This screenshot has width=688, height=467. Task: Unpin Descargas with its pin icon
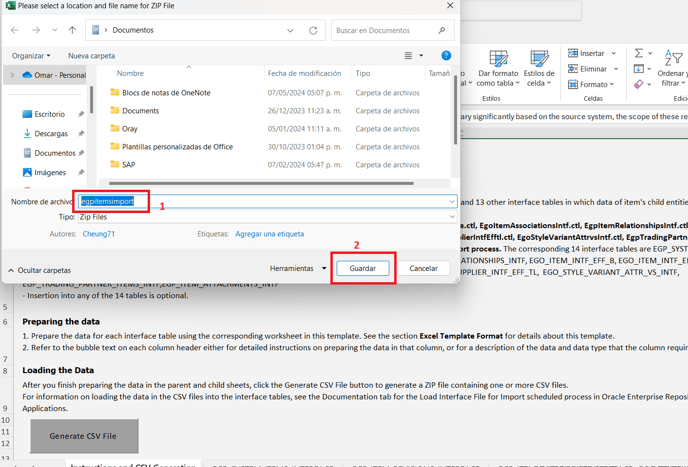point(81,133)
